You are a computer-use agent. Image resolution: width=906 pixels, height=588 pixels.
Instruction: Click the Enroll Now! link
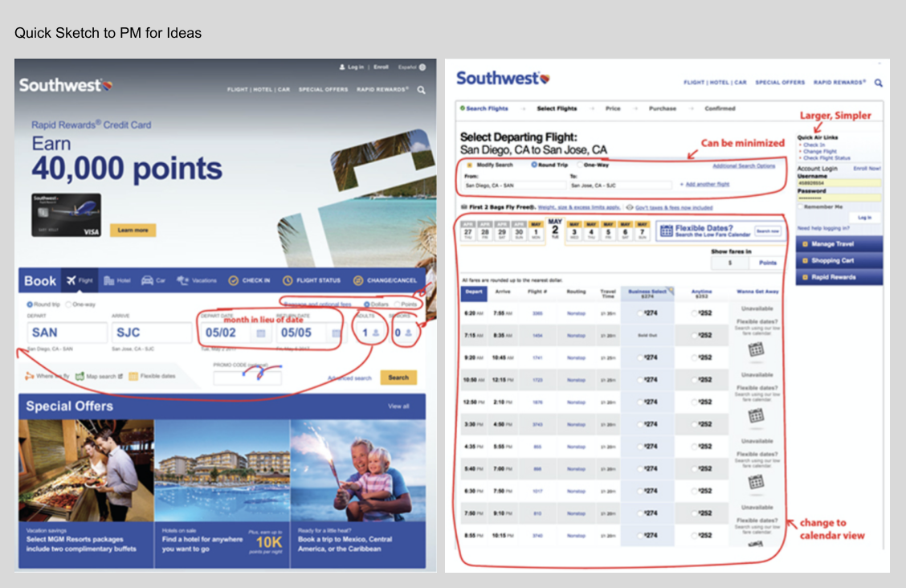(867, 169)
